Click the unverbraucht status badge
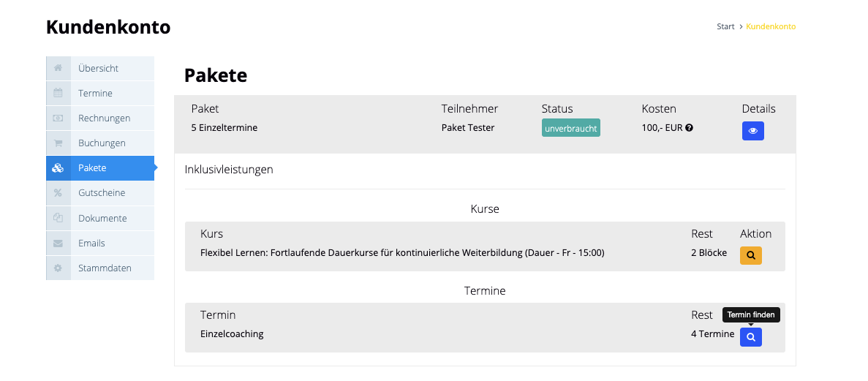The height and width of the screenshot is (381, 868). [x=570, y=128]
